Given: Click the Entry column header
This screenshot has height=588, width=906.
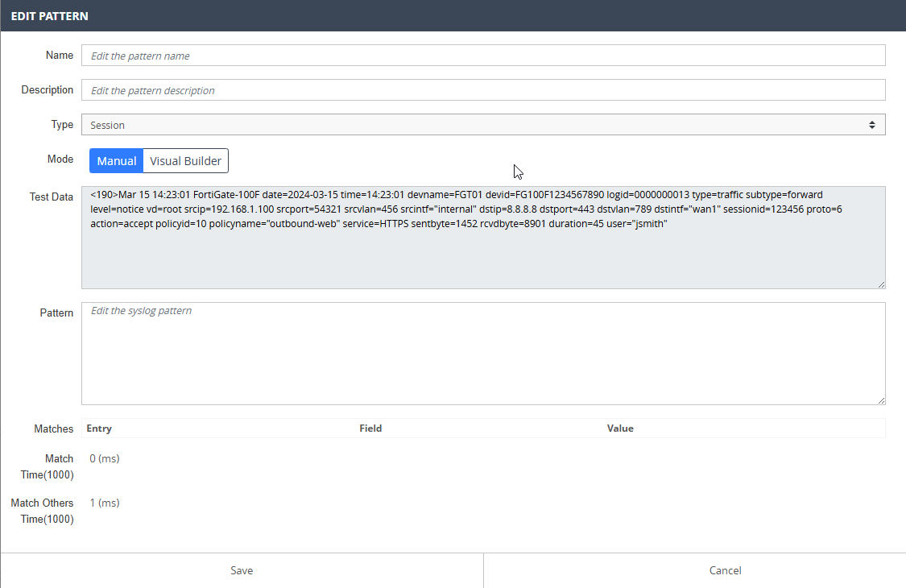Looking at the screenshot, I should pos(99,429).
